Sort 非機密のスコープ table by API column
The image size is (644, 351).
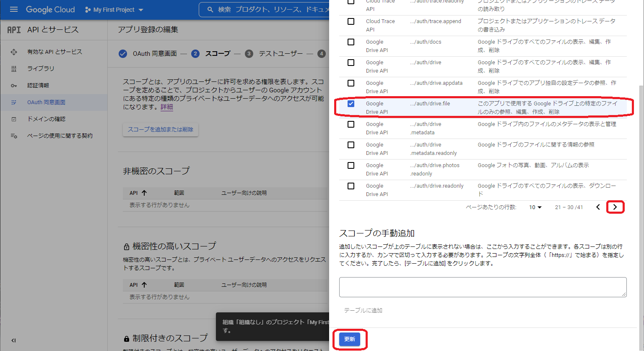coord(138,193)
